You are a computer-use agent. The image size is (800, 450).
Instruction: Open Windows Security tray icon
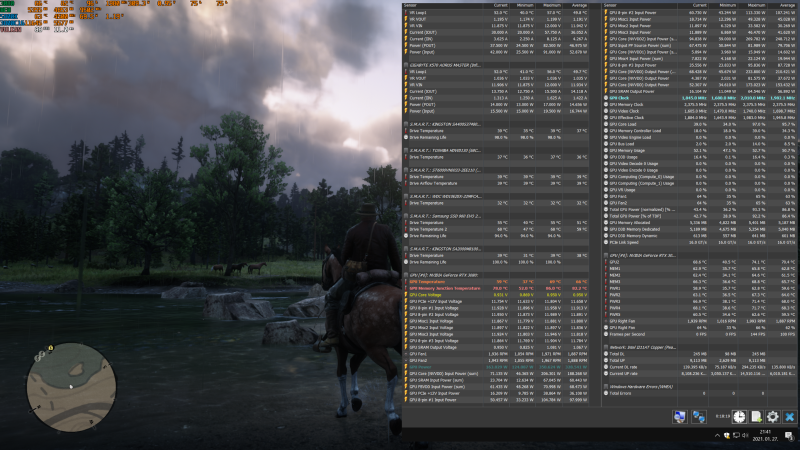click(727, 435)
